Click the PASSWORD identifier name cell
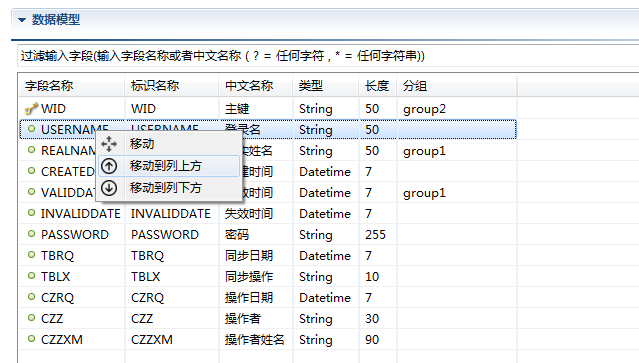 (x=172, y=235)
